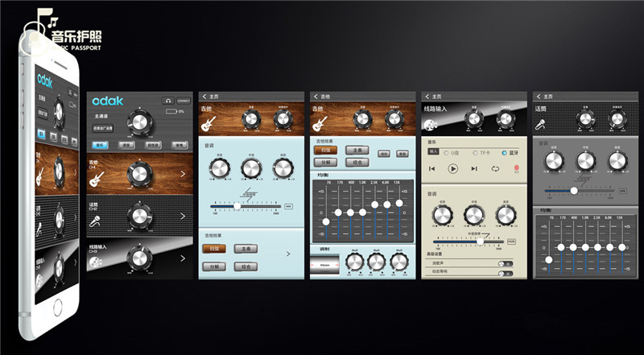
Task: Select the U盘 source radio button
Action: 446,153
